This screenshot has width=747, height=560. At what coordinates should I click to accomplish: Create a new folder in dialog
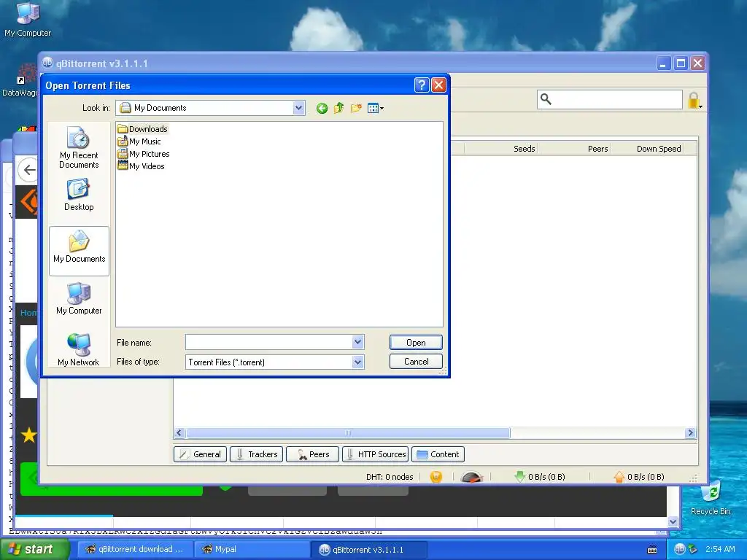click(356, 108)
